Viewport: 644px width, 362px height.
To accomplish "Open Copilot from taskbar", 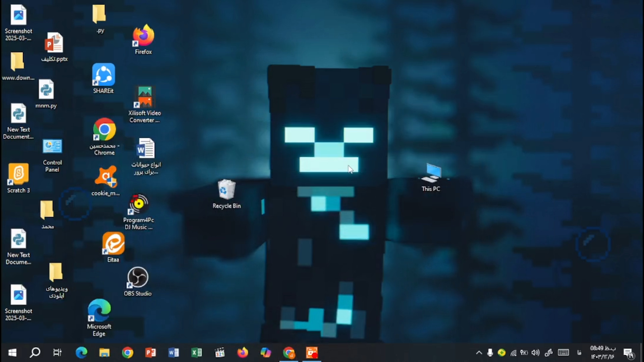I will [266, 353].
